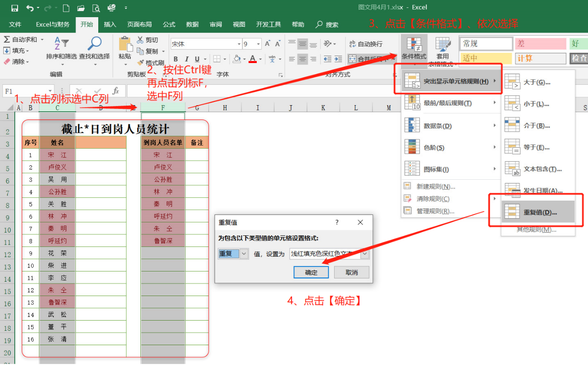Screen dimensions: 588x366
Task: Open Highlight Cells Rules (突出显示单元格规则)
Action: [x=451, y=82]
